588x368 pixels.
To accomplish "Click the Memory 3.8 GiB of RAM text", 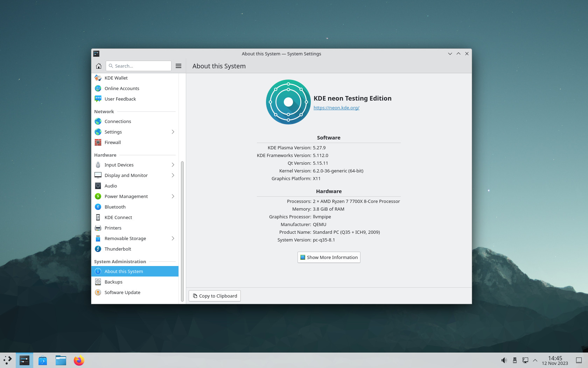I will [329, 209].
